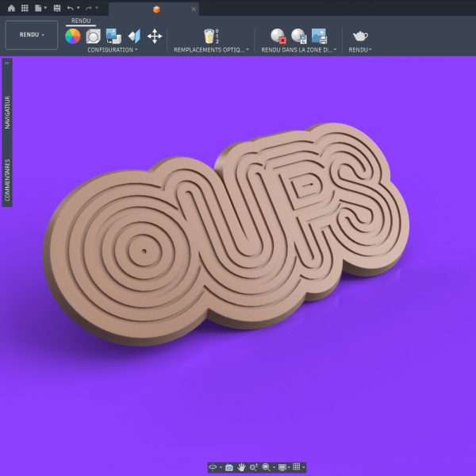Start in-canvas render sphere icon
476x476 pixels.
278,36
